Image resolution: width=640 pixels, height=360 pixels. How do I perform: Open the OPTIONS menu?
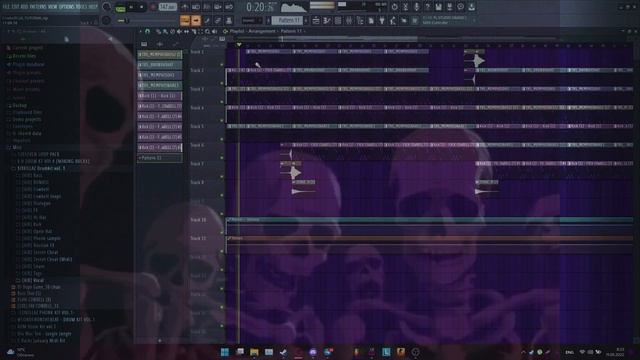tap(67, 7)
